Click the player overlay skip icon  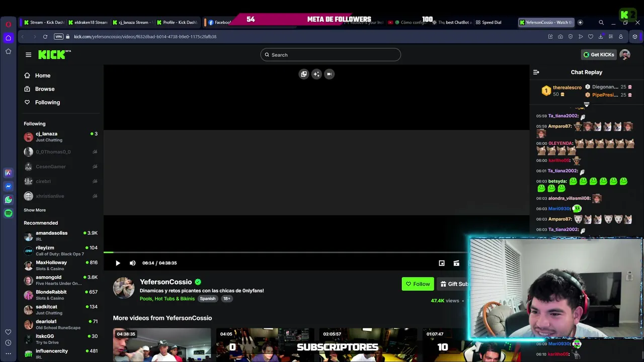[x=329, y=74]
